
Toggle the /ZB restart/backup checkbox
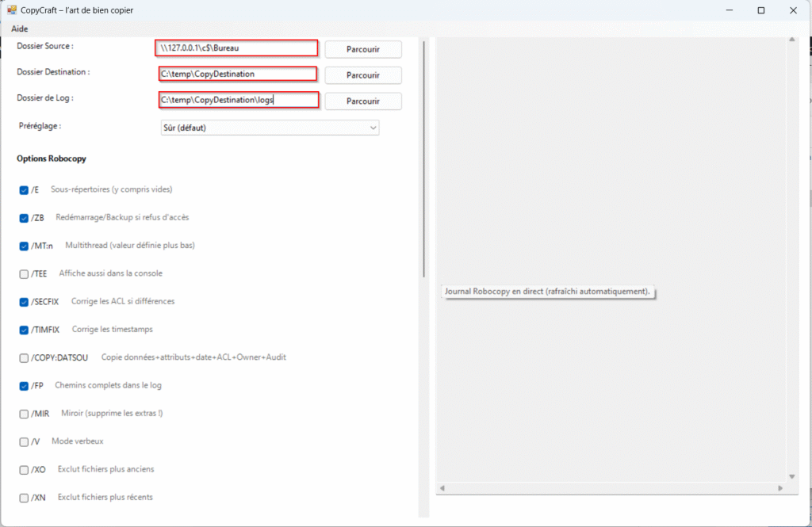(x=24, y=218)
